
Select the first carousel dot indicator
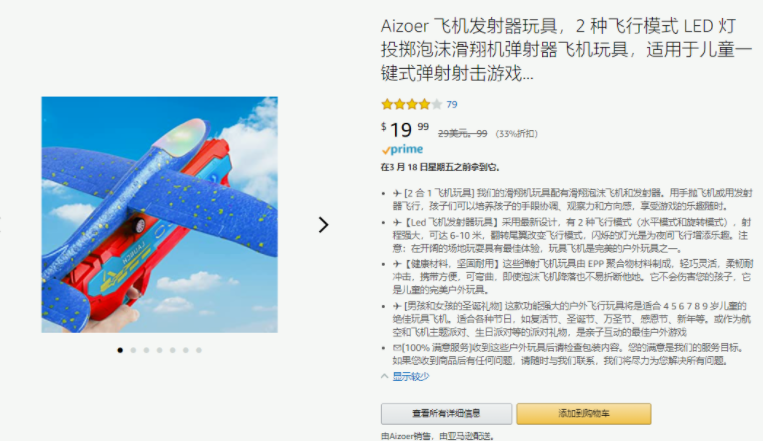pos(120,350)
